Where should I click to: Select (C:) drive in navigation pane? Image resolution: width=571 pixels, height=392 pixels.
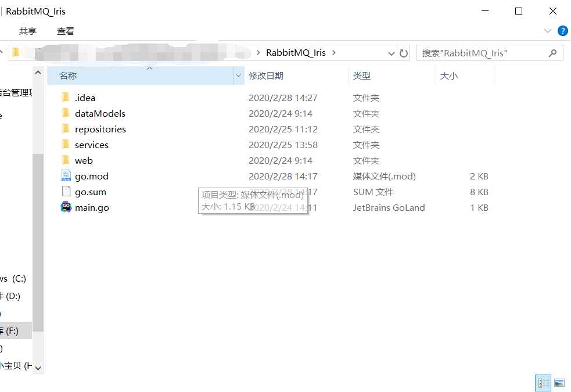pyautogui.click(x=13, y=279)
